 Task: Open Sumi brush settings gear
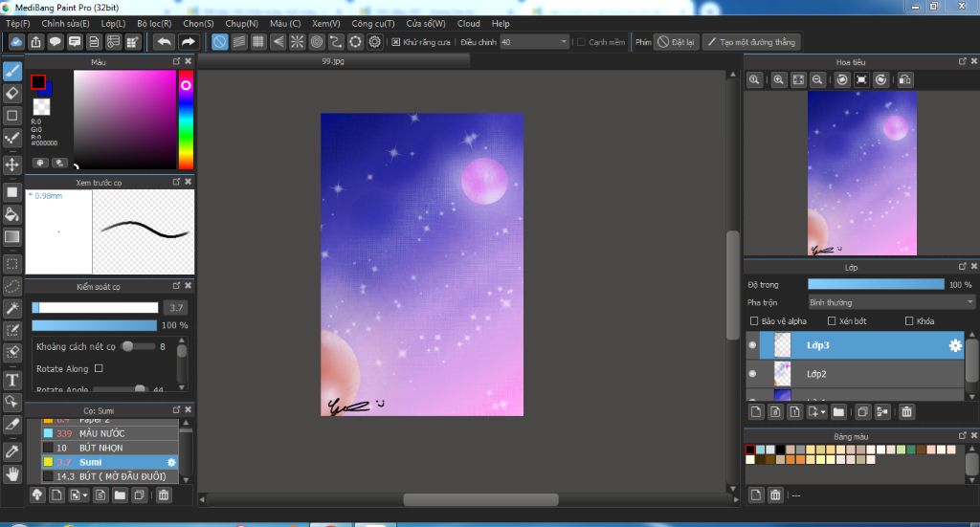[171, 462]
